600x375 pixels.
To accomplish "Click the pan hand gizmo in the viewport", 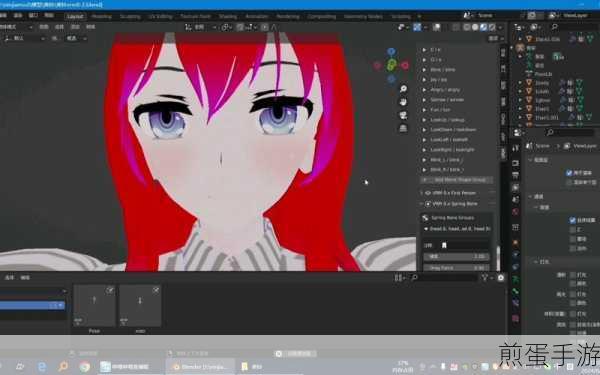I will (x=403, y=102).
